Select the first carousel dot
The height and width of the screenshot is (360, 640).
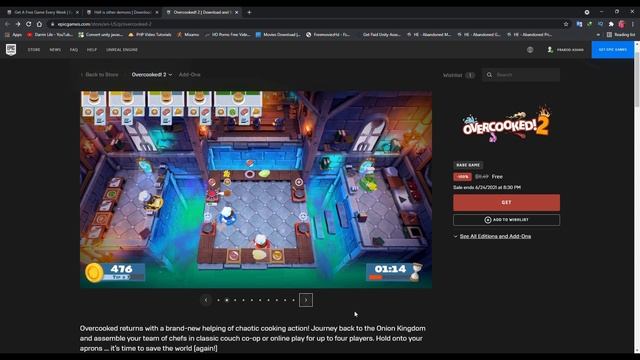(218, 300)
